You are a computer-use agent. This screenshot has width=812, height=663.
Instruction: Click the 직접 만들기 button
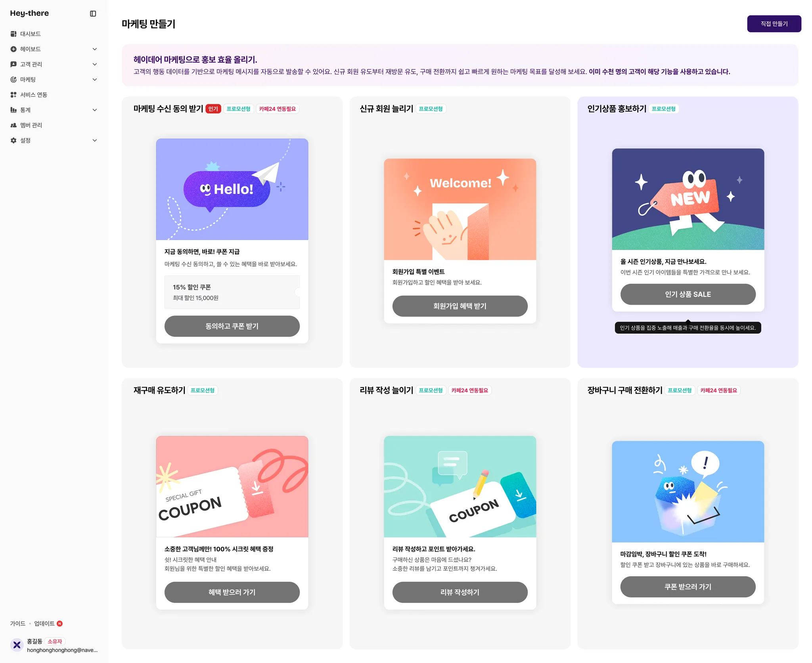click(x=774, y=24)
